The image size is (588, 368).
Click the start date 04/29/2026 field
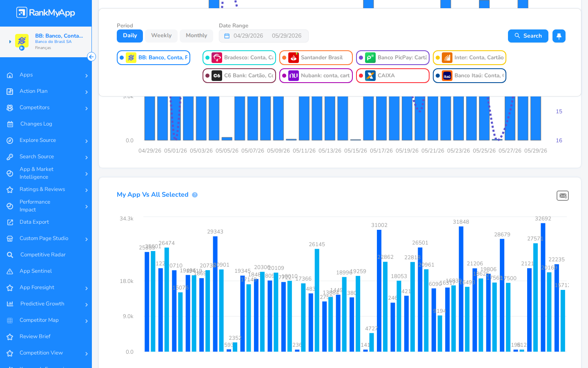click(248, 36)
